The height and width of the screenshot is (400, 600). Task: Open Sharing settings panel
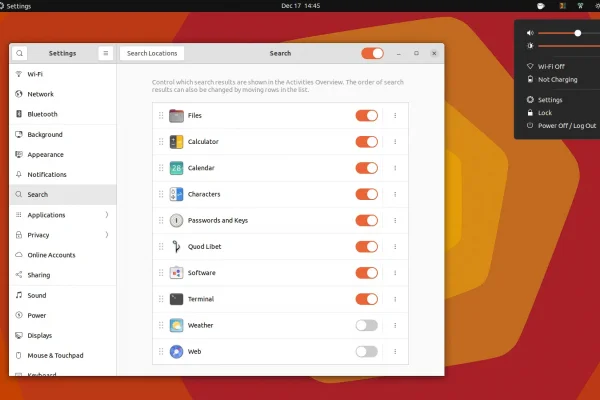tap(63, 275)
